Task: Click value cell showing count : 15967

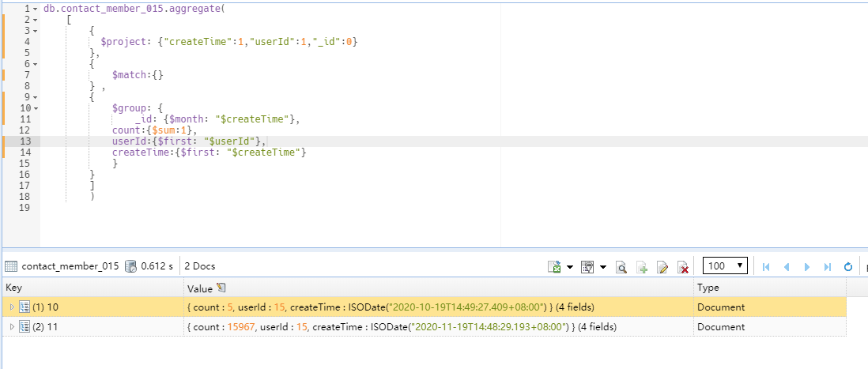Action: click(x=439, y=327)
